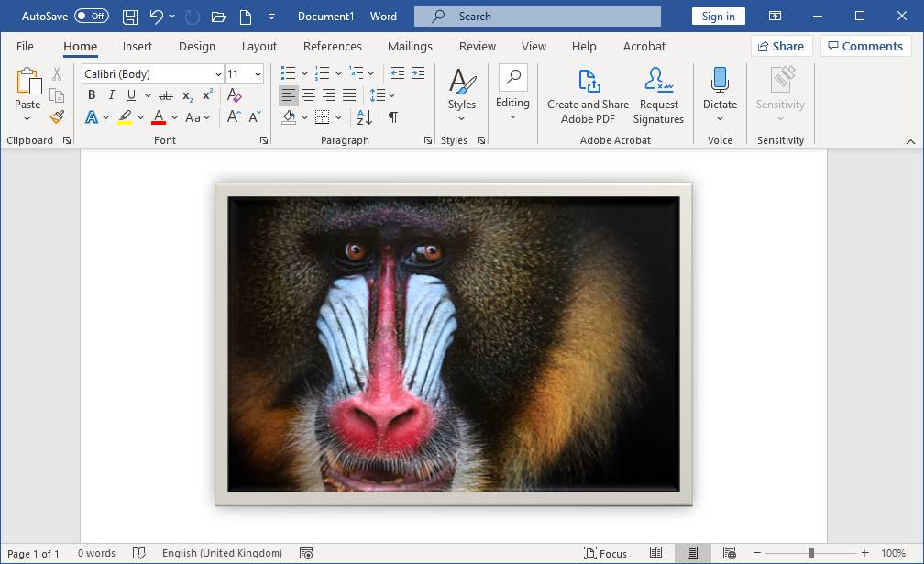Image resolution: width=924 pixels, height=564 pixels.
Task: Expand the bullet list options dropdown
Action: point(303,72)
